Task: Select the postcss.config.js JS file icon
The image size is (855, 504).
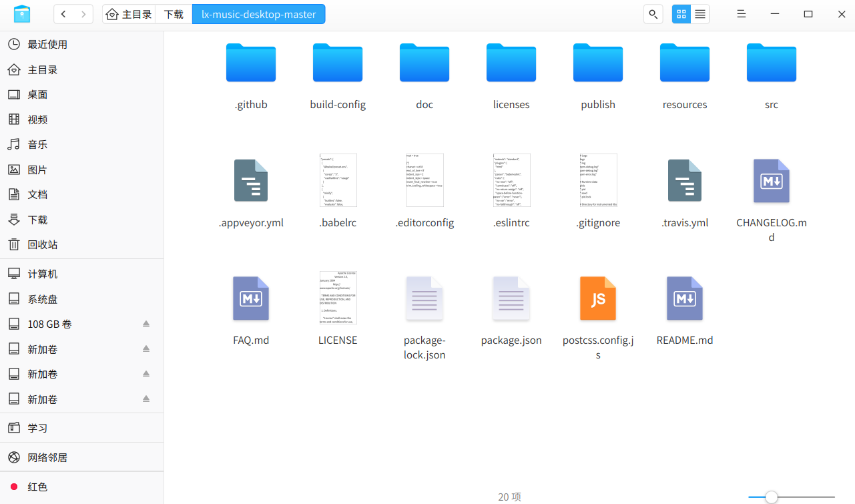Action: pos(598,298)
